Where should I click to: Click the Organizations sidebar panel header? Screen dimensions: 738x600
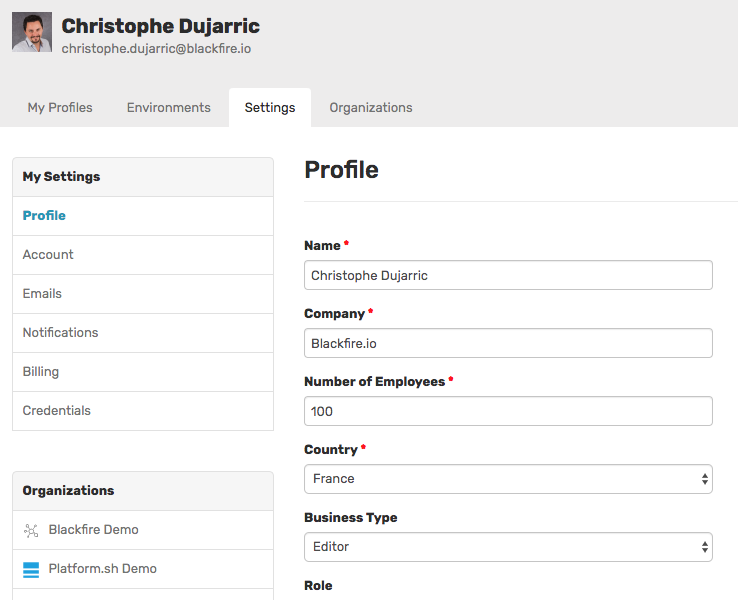(x=143, y=491)
